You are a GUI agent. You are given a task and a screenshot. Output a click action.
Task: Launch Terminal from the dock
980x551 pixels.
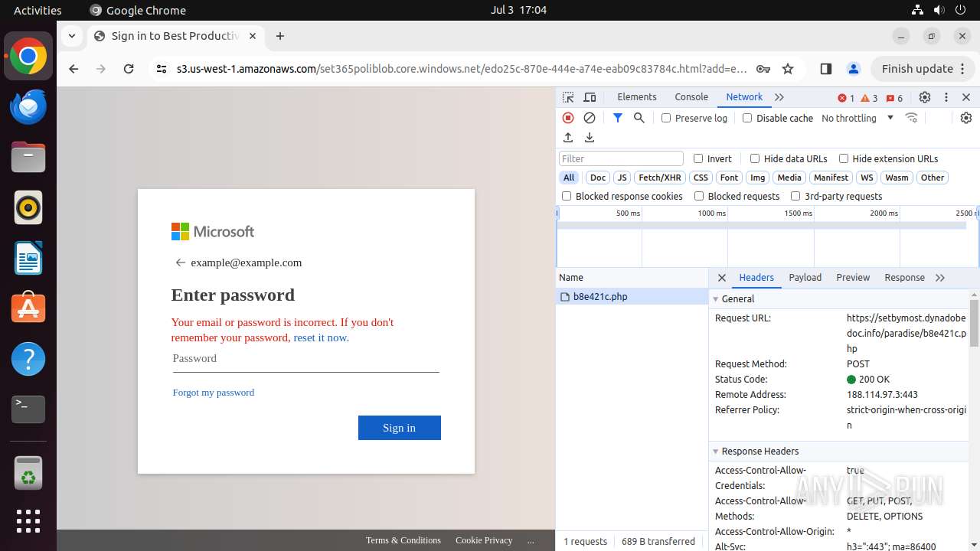(28, 409)
